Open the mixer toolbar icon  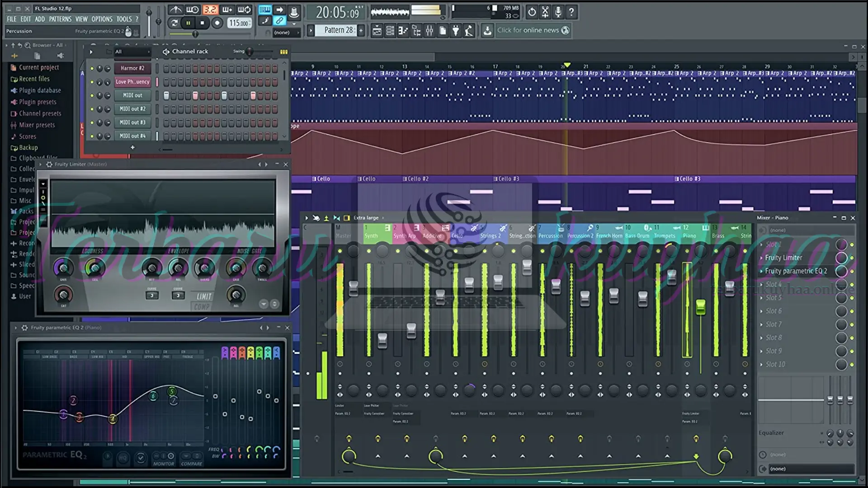(429, 31)
